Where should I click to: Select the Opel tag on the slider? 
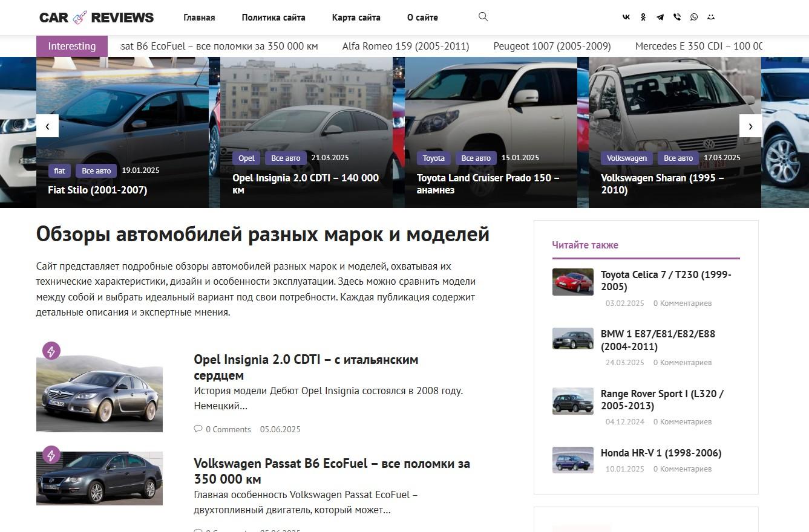246,158
